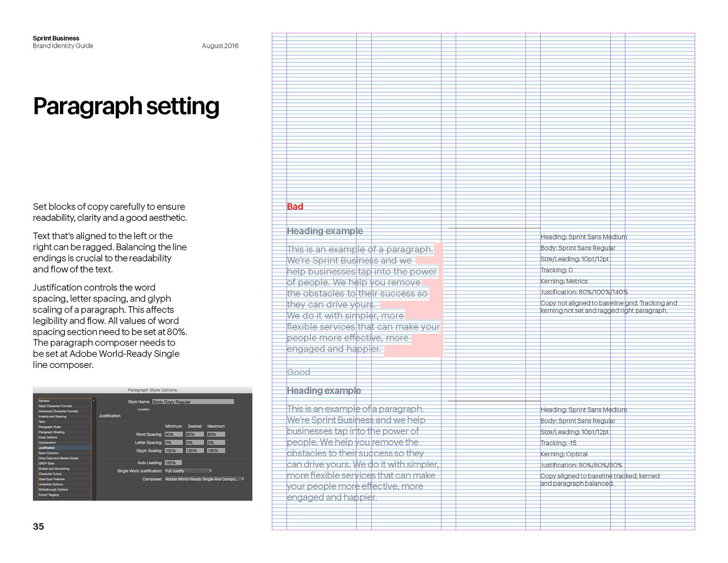
Task: Click Glyph Scaling Desired field
Action: (195, 451)
